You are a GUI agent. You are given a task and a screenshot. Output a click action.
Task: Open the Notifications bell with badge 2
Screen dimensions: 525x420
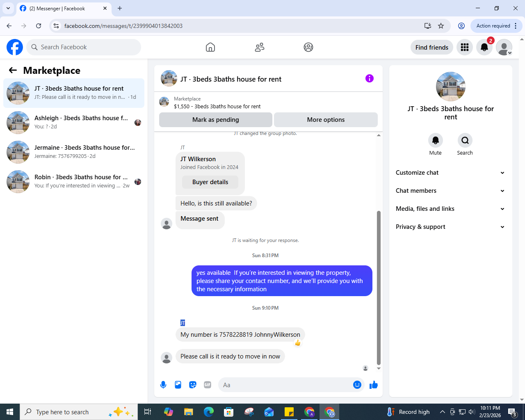point(484,47)
